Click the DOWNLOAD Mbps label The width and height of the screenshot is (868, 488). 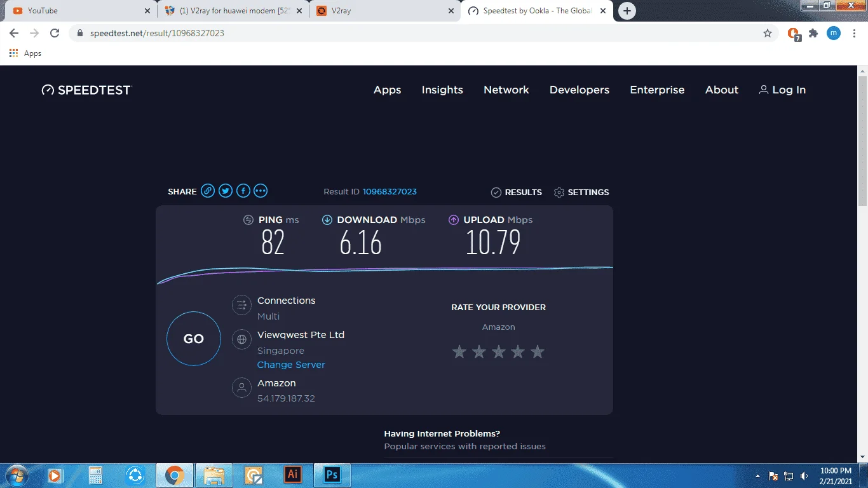point(381,220)
